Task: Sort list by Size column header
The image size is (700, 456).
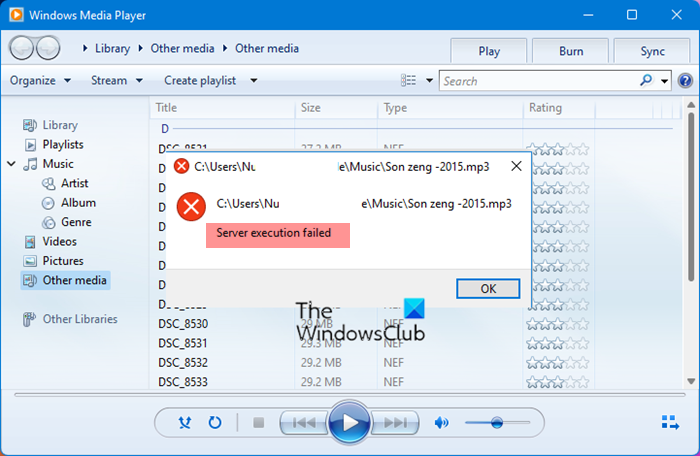Action: (x=336, y=108)
